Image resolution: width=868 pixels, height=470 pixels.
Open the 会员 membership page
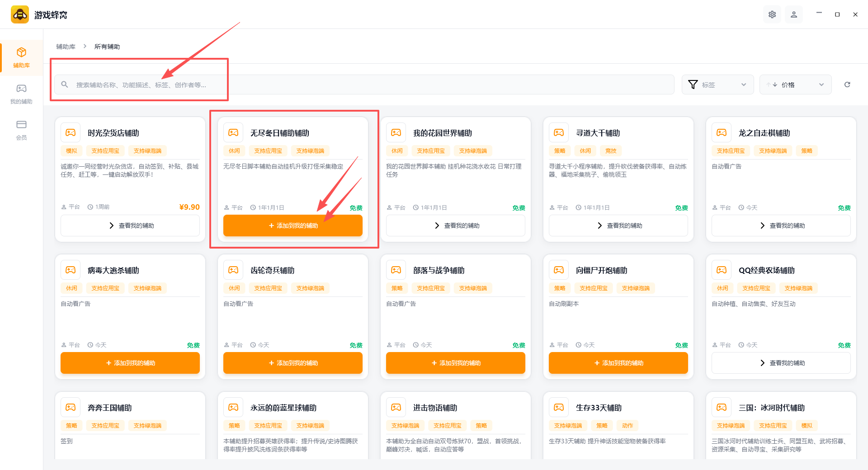click(21, 130)
